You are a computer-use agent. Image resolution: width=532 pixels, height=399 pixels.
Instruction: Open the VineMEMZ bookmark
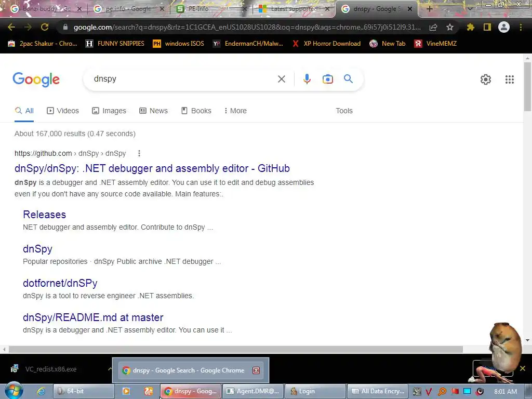[435, 44]
